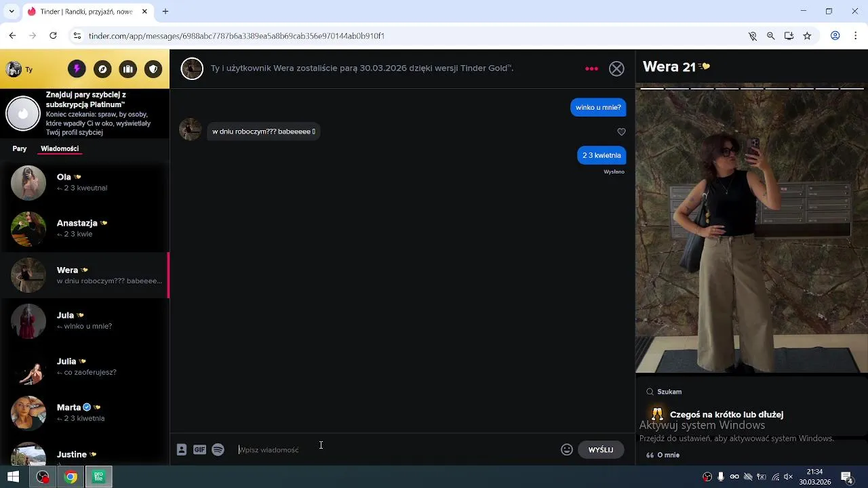Click Wera's avatar beside her message
The height and width of the screenshot is (488, 868).
coord(190,129)
